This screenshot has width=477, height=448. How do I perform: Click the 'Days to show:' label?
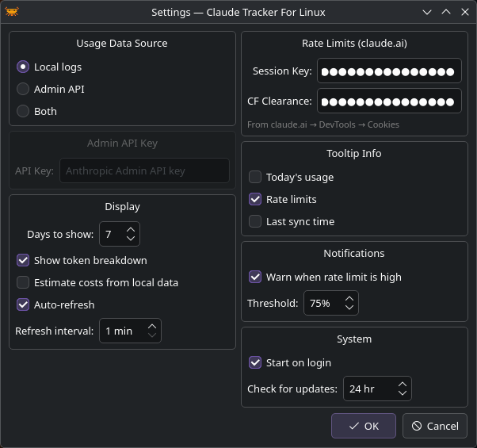[60, 235]
